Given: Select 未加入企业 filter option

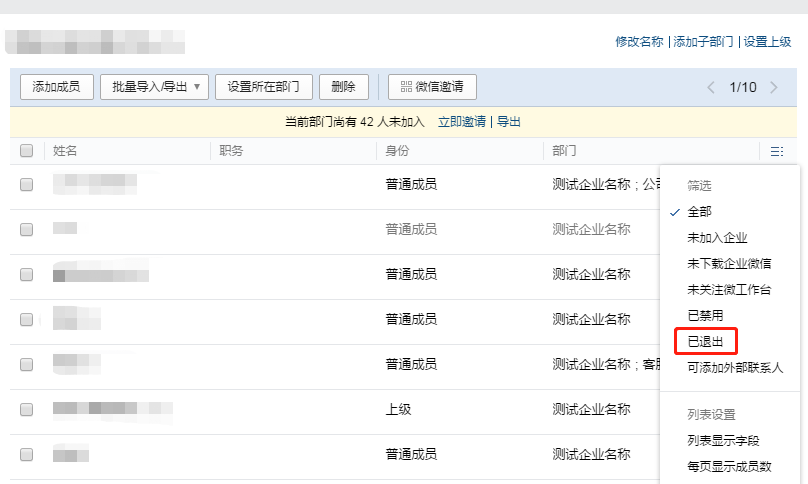Looking at the screenshot, I should tap(717, 238).
